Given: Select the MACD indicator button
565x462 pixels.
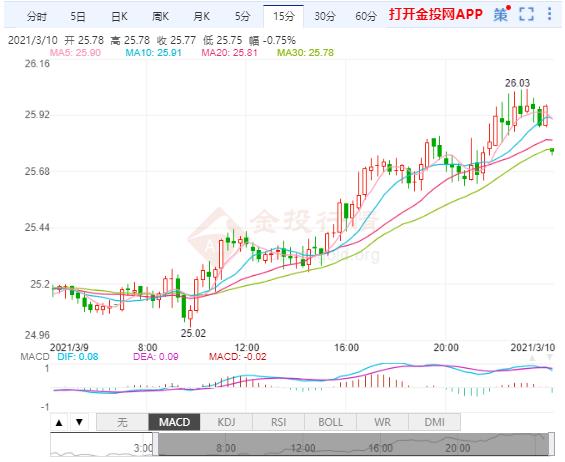Looking at the screenshot, I should pyautogui.click(x=174, y=422).
